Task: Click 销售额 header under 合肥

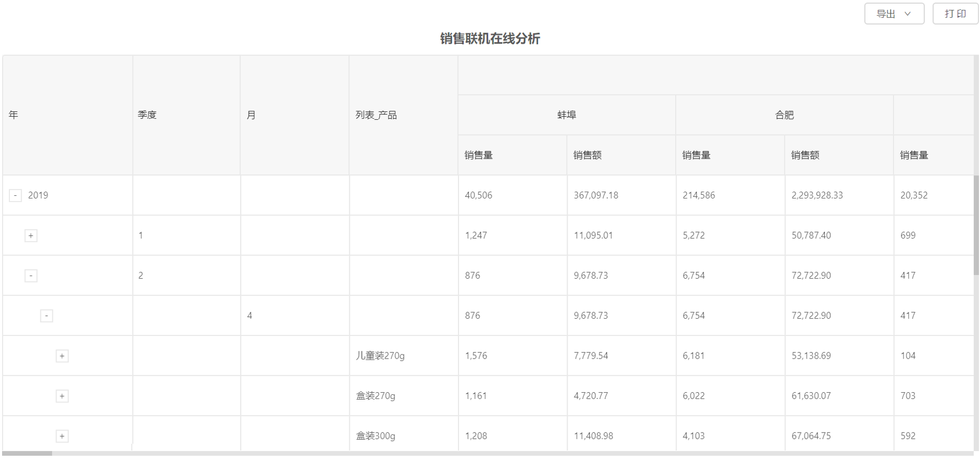Action: coord(839,155)
